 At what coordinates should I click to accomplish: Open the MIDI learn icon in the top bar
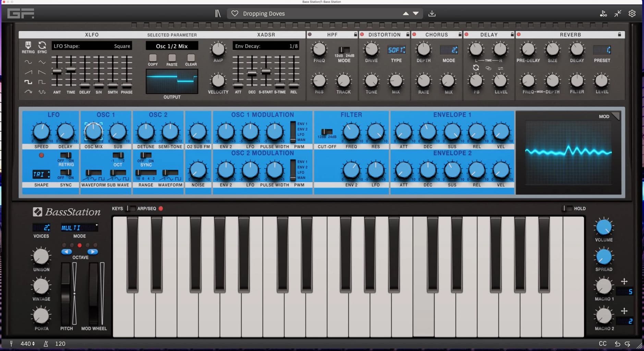pyautogui.click(x=603, y=13)
